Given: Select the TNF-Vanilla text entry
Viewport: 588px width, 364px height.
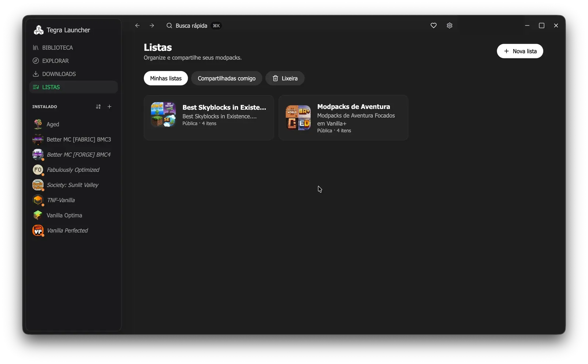Looking at the screenshot, I should (x=61, y=200).
